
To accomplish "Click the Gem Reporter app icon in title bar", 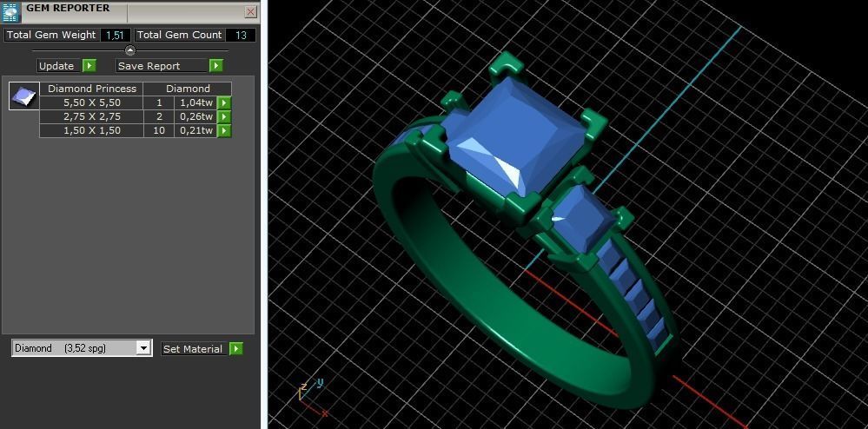I will [11, 11].
